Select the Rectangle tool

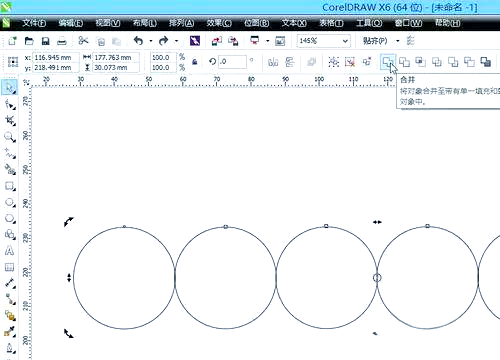10,186
